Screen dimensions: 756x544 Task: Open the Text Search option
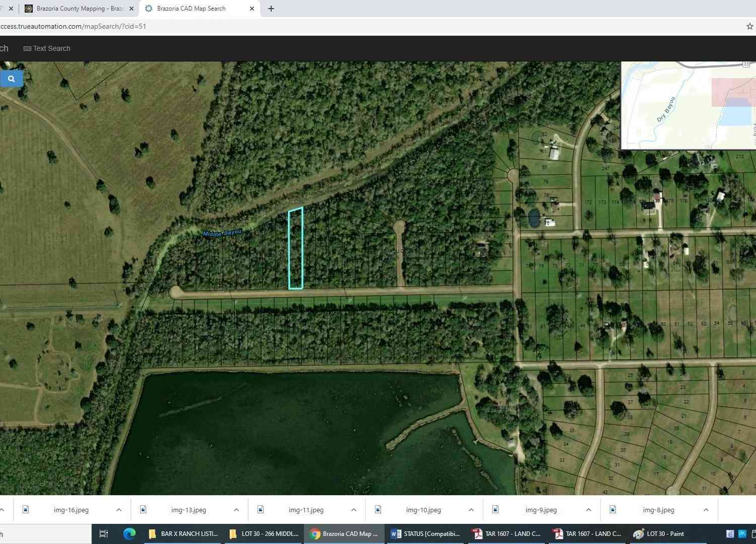(47, 48)
